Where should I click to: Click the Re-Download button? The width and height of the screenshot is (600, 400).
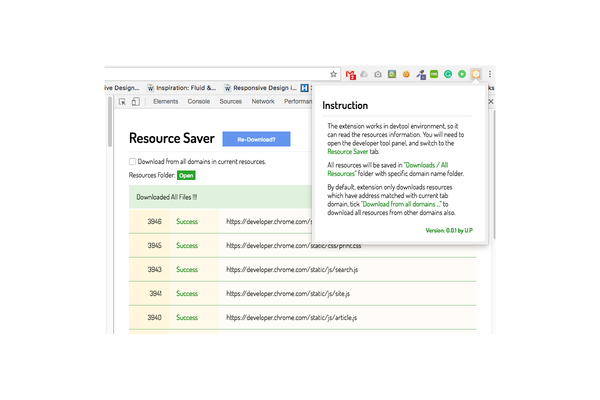[x=256, y=139]
